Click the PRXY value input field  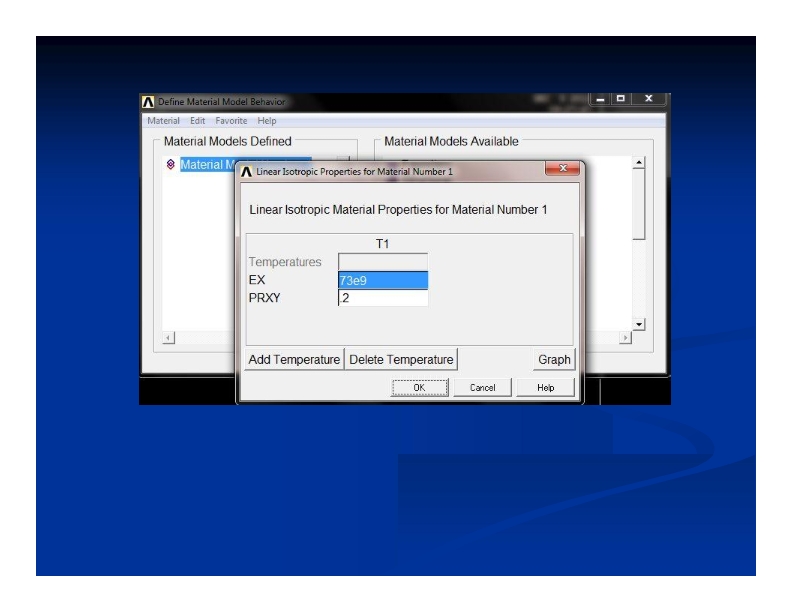(383, 297)
